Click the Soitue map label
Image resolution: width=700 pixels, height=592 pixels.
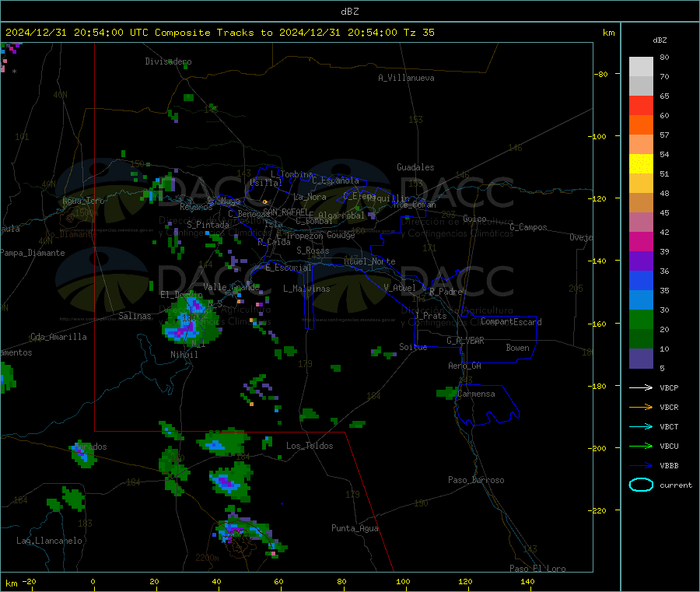click(x=413, y=347)
